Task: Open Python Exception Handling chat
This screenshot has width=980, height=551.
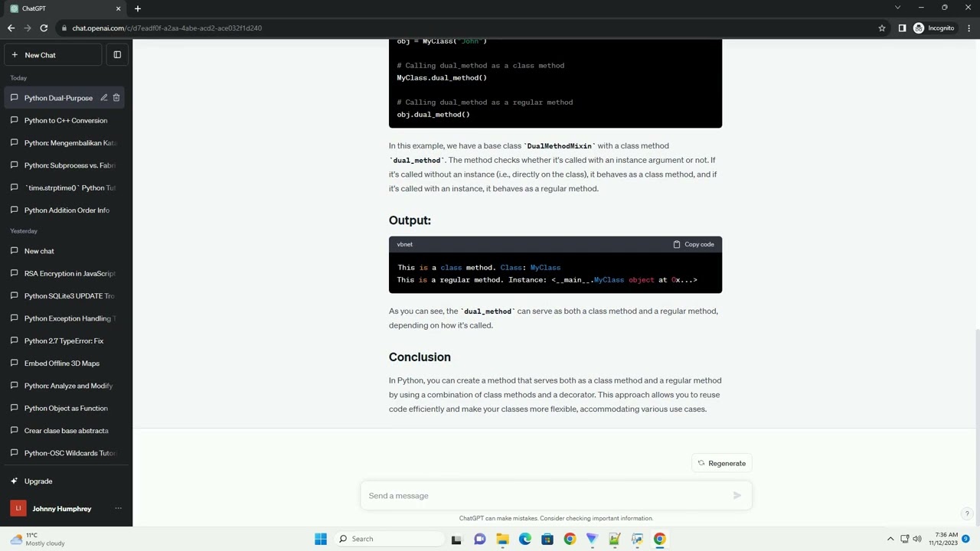Action: (66, 318)
